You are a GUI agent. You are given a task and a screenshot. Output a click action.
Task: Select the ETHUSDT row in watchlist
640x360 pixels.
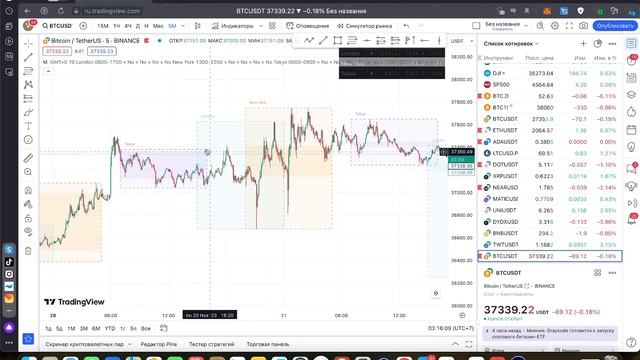[x=550, y=130]
